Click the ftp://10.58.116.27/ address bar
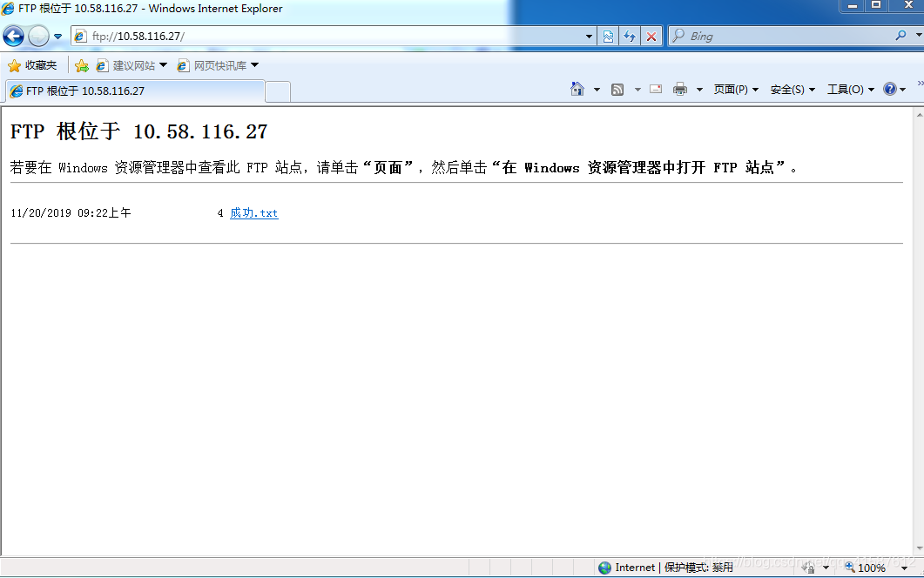 click(x=333, y=36)
